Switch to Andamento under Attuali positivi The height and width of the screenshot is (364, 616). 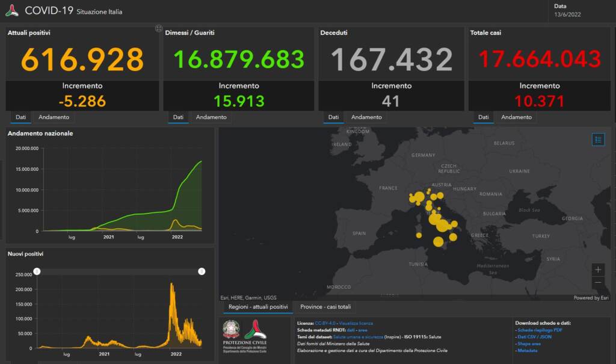pyautogui.click(x=54, y=117)
